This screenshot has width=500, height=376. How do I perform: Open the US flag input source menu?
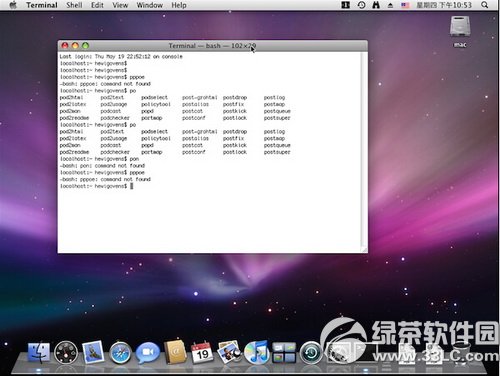pos(405,5)
